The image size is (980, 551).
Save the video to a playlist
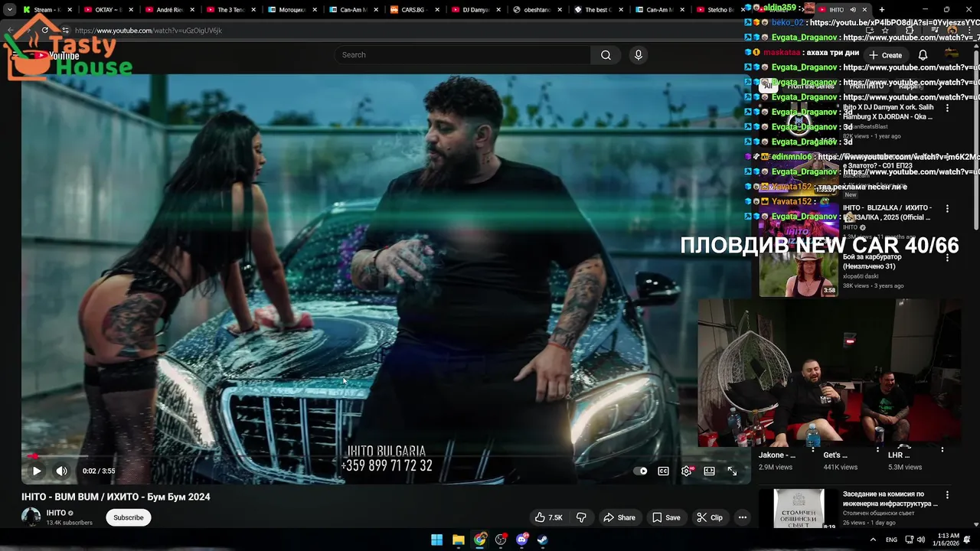(x=665, y=517)
